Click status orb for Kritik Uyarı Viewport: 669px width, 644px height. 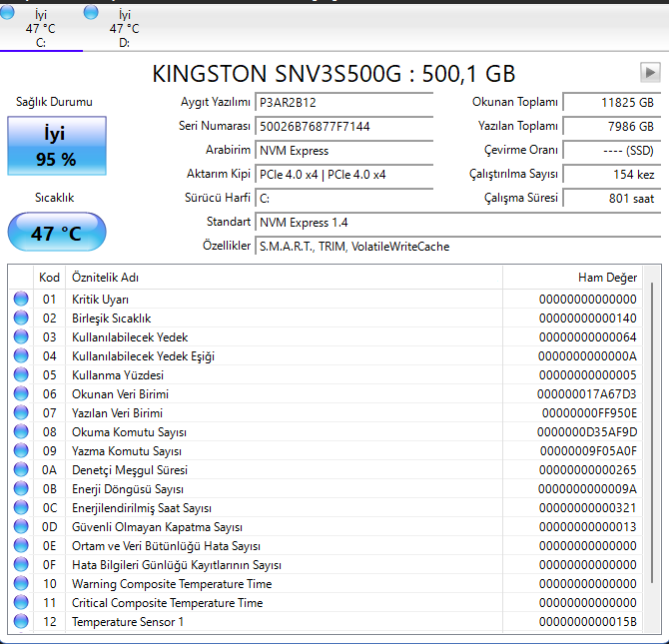tap(21, 299)
